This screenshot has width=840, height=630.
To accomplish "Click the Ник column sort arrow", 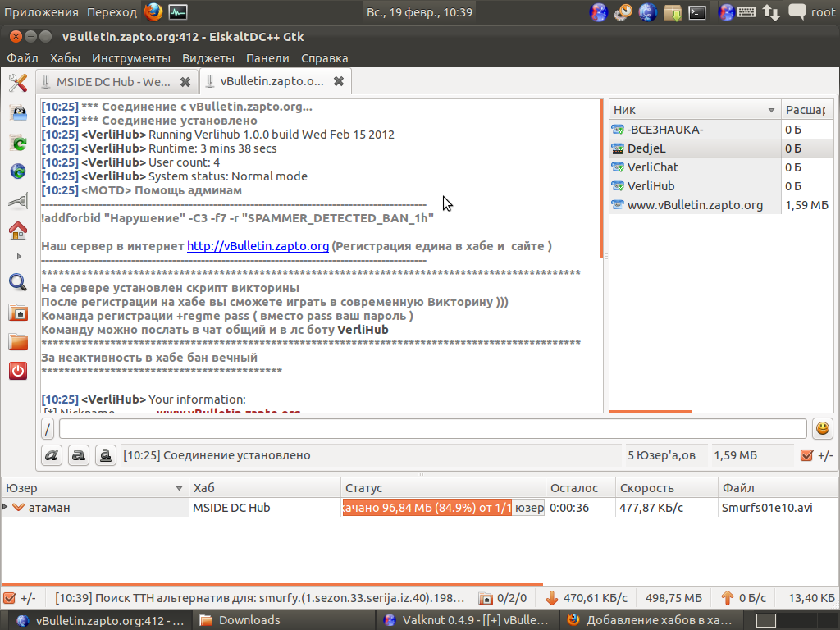I will click(771, 110).
